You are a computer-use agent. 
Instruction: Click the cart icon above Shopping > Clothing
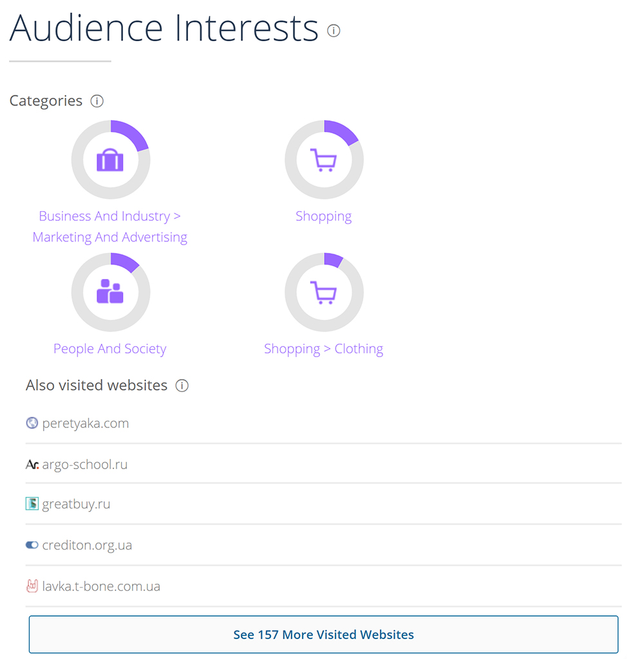coord(324,291)
